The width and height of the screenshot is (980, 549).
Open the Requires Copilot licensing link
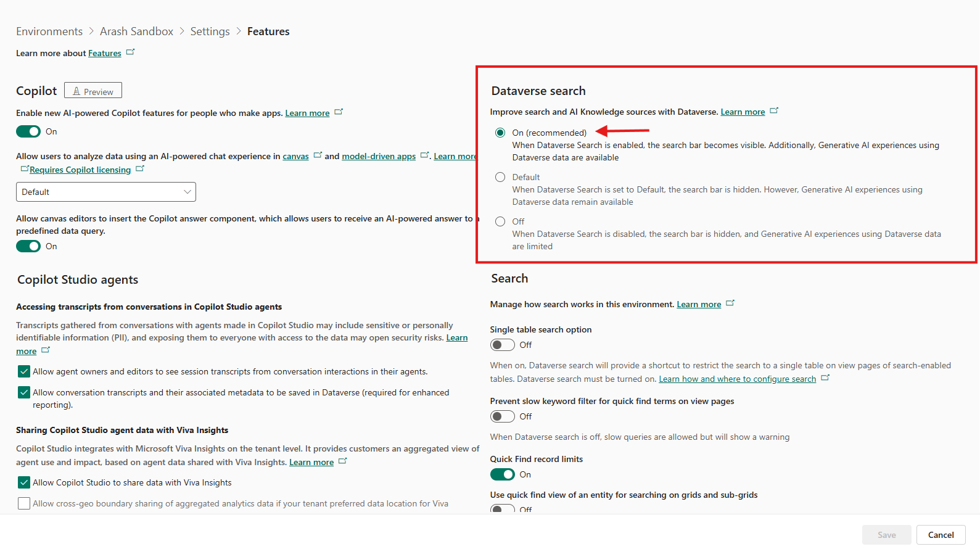(x=80, y=170)
